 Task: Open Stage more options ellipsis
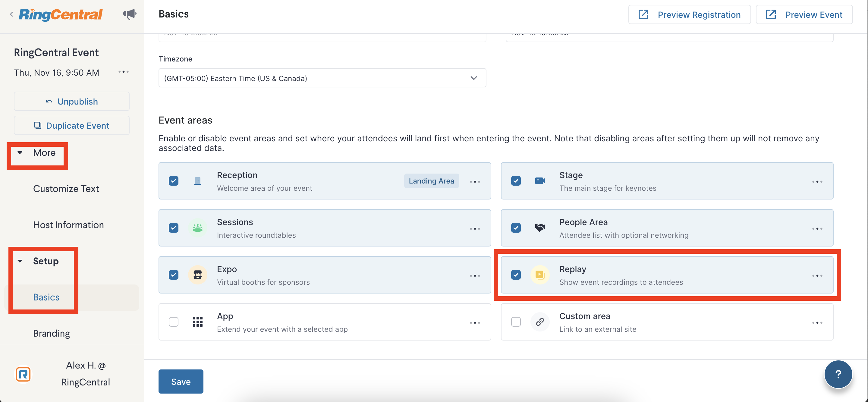pyautogui.click(x=817, y=182)
